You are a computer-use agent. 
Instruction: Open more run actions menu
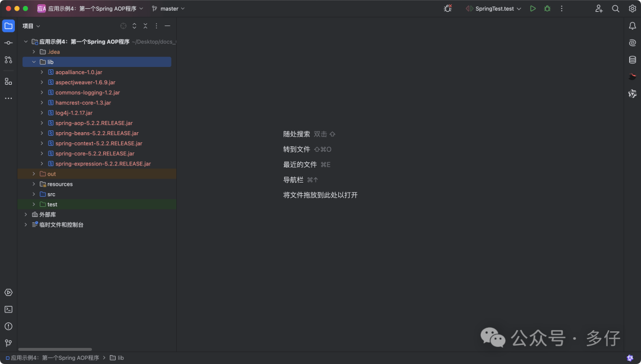pyautogui.click(x=561, y=8)
